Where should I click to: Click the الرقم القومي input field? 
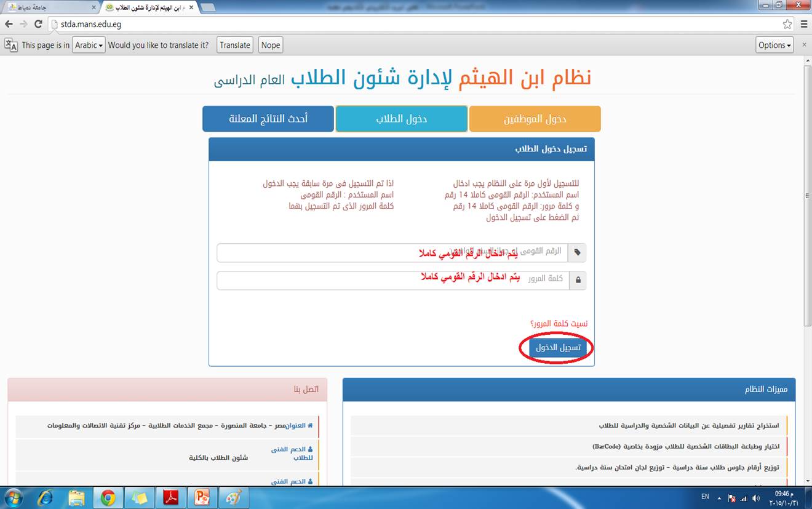point(392,252)
